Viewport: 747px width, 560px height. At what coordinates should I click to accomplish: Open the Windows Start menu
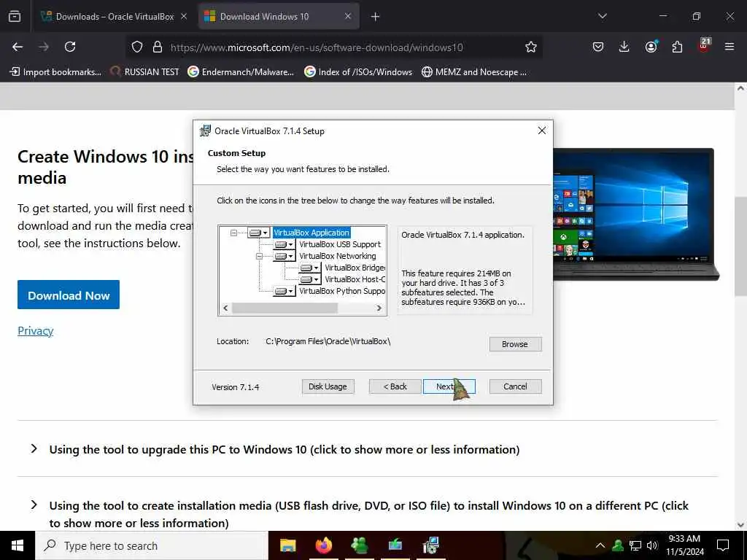[x=18, y=545]
